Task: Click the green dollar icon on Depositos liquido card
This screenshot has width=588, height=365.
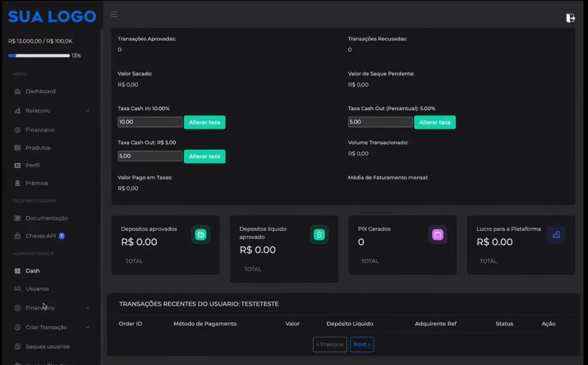Action: click(x=319, y=235)
